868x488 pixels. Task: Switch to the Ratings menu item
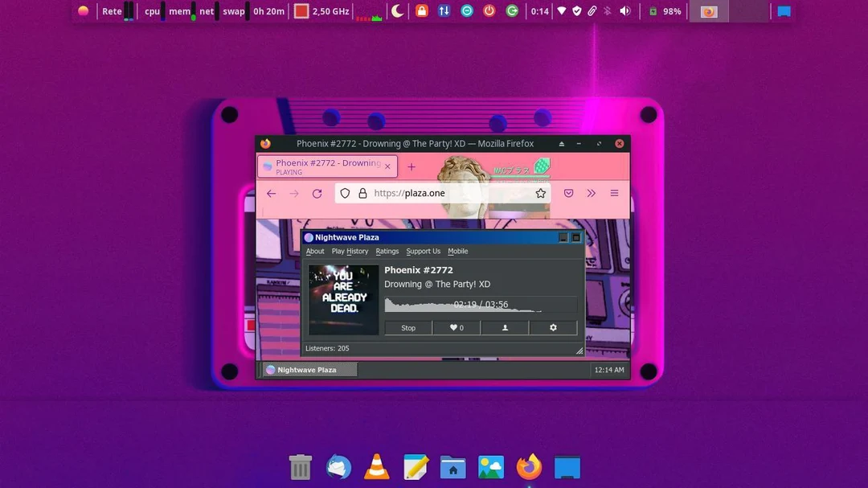(x=387, y=251)
